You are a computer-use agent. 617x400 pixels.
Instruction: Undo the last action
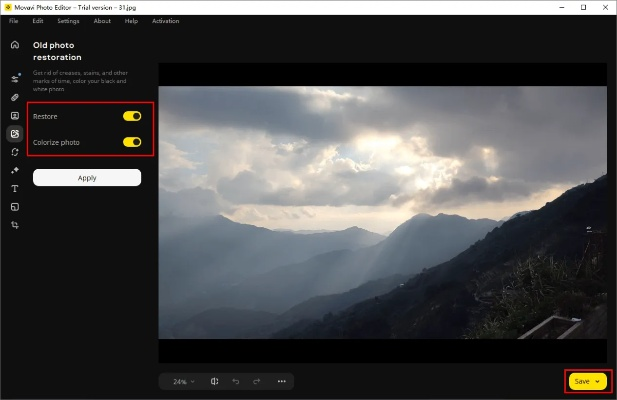pyautogui.click(x=236, y=381)
